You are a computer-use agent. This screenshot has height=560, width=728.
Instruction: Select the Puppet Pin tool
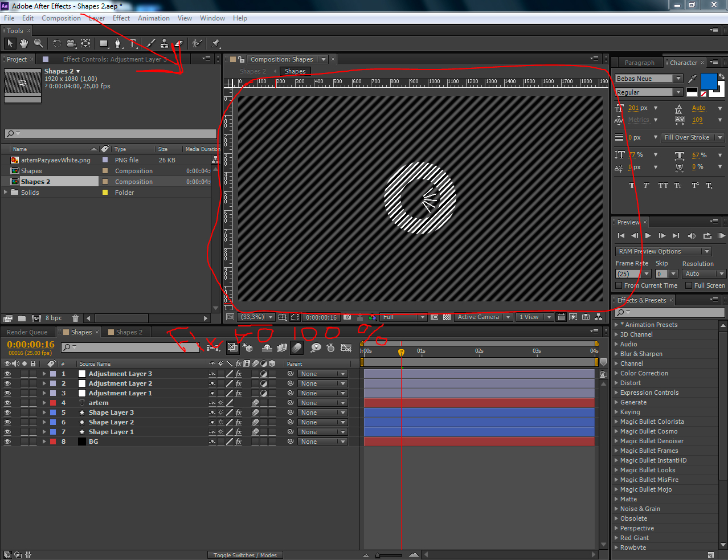215,43
